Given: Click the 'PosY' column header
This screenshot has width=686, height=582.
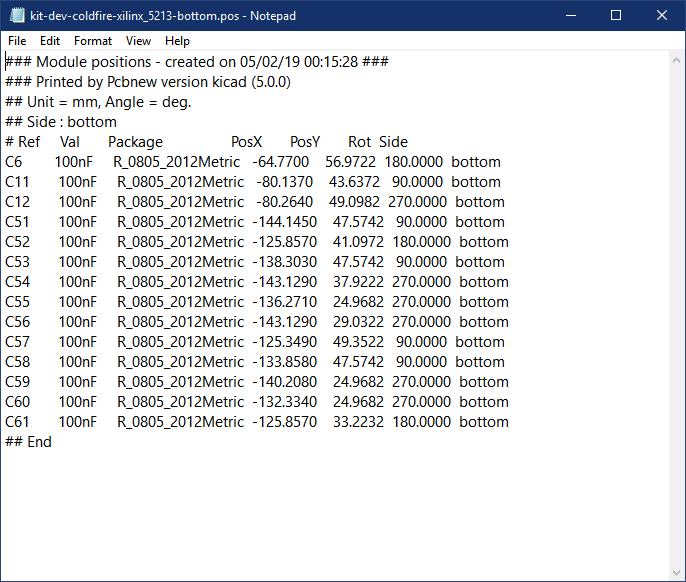Looking at the screenshot, I should [305, 142].
